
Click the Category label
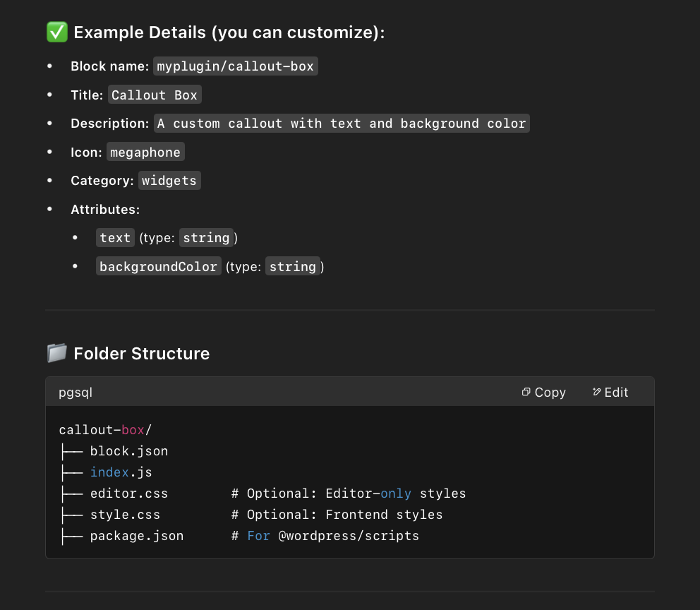102,181
